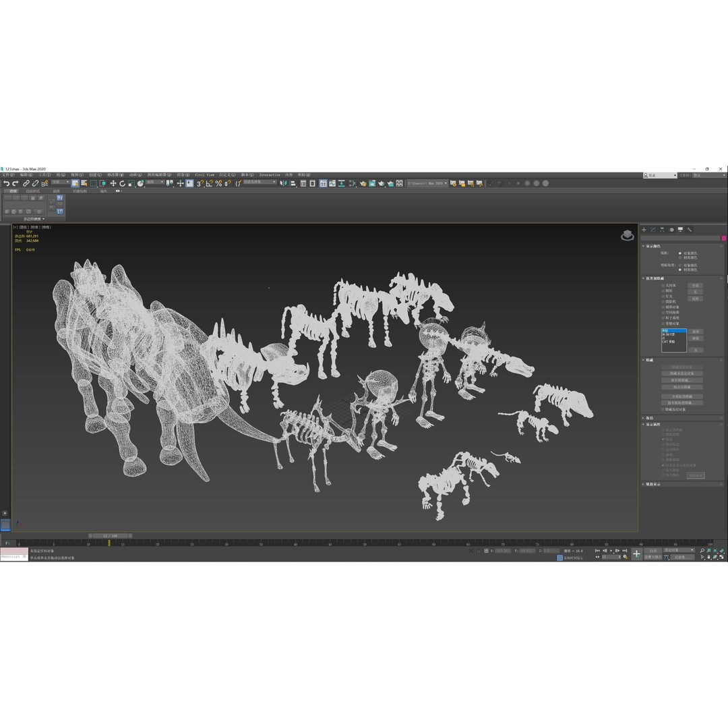Screen dimensions: 728x728
Task: Open the 编辑 menu
Action: (x=26, y=175)
